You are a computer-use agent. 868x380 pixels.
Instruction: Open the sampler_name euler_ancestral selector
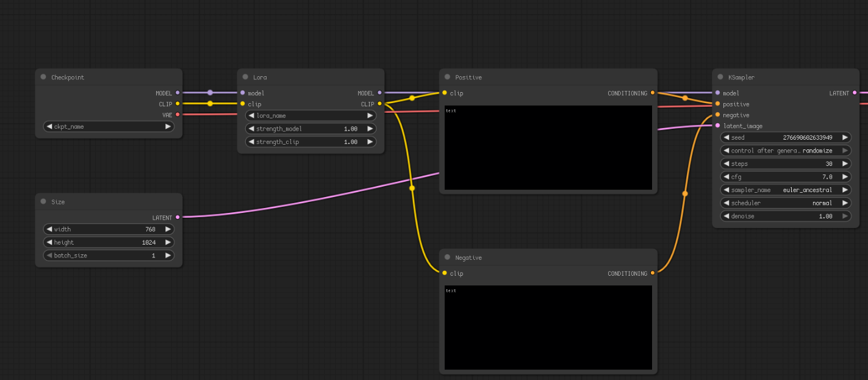786,190
